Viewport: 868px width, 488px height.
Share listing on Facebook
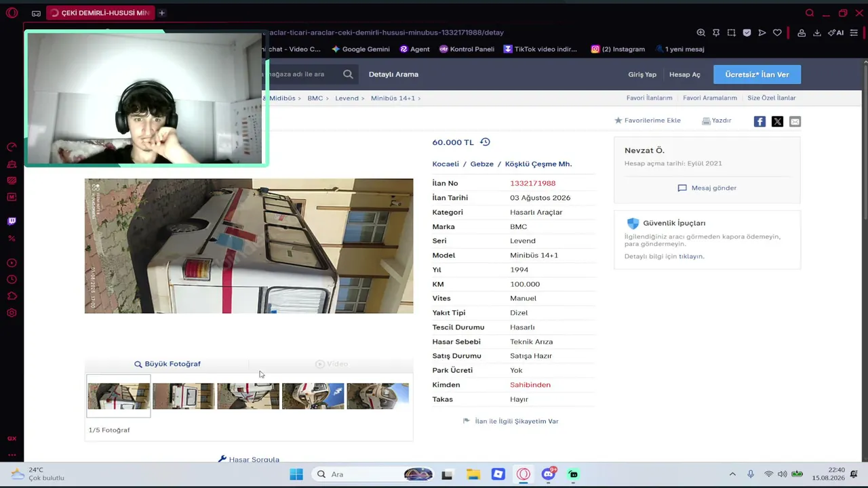[x=759, y=121]
